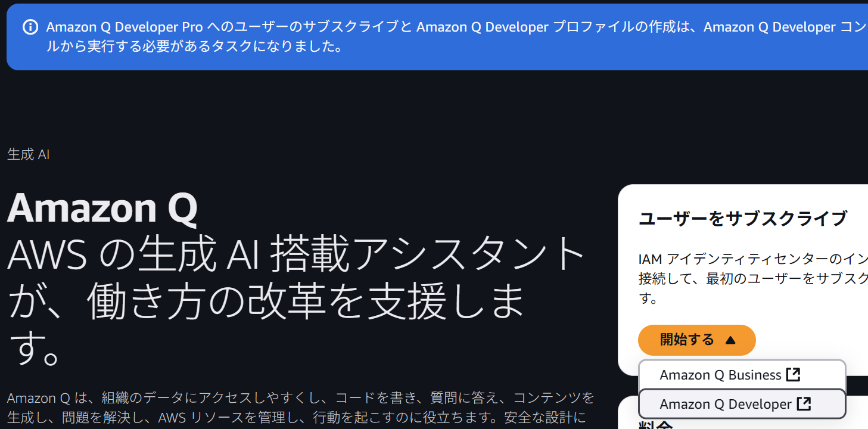Click the bold Amazon Q page heading
Screen dimensions: 868x429
point(102,208)
